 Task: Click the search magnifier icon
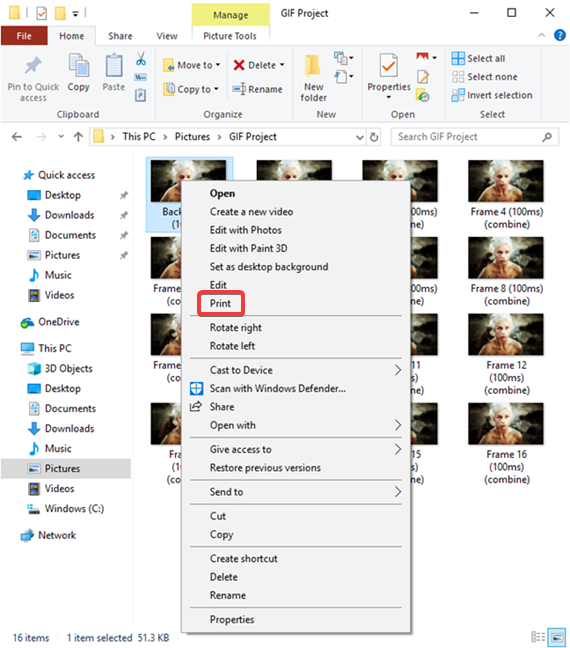point(547,137)
